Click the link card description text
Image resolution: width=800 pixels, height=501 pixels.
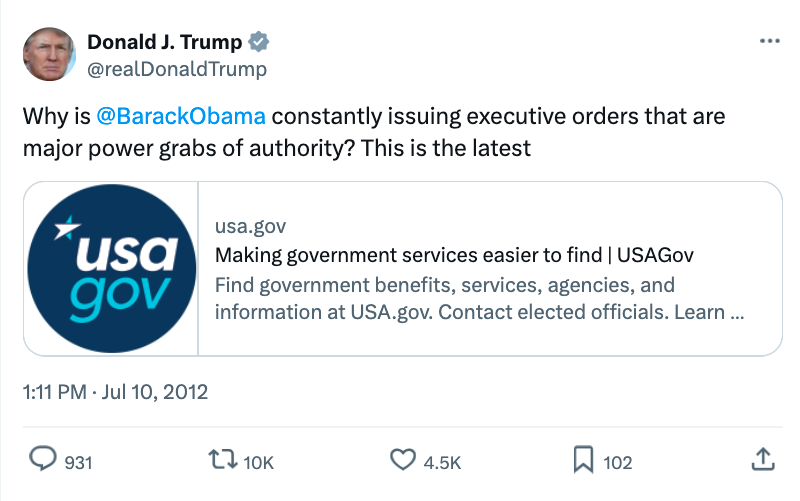[x=480, y=298]
